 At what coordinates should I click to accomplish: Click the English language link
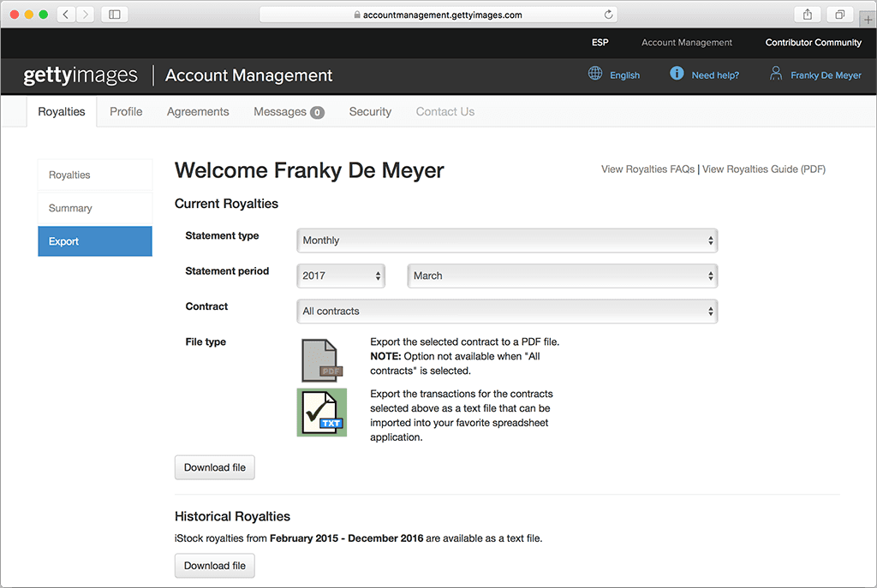click(x=624, y=75)
